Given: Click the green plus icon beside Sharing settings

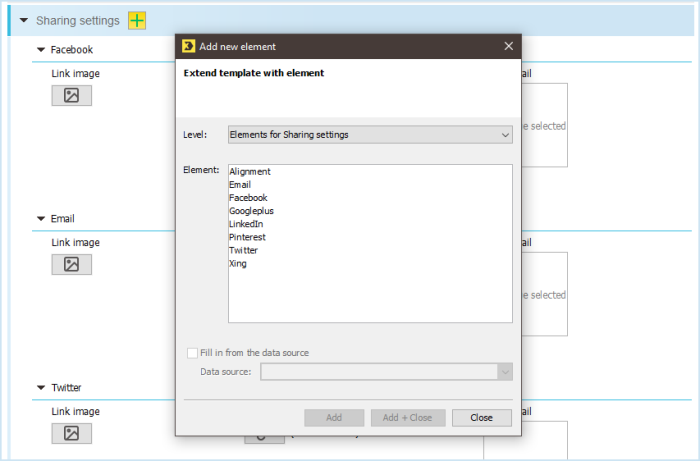Looking at the screenshot, I should click(137, 21).
